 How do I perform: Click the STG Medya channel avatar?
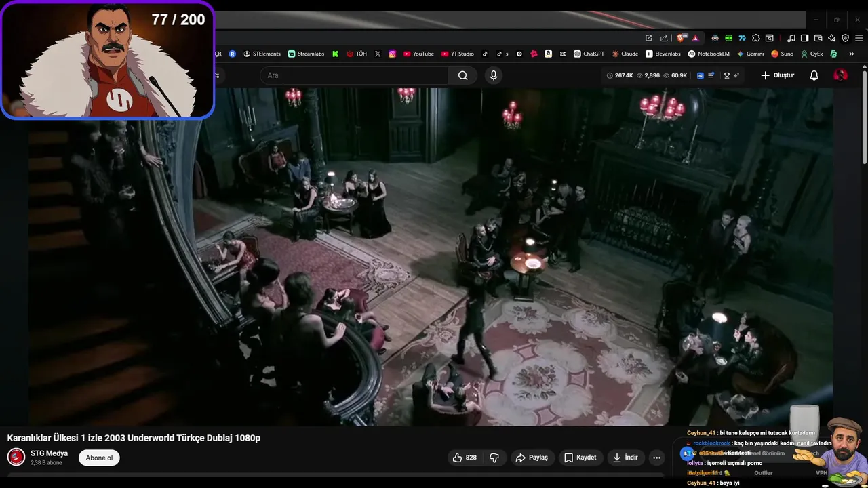[16, 457]
